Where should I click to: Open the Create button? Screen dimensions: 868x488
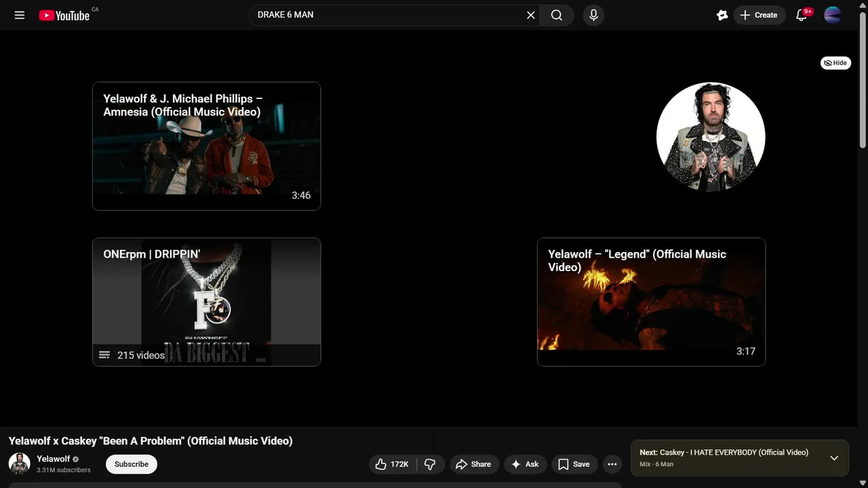[x=759, y=15]
